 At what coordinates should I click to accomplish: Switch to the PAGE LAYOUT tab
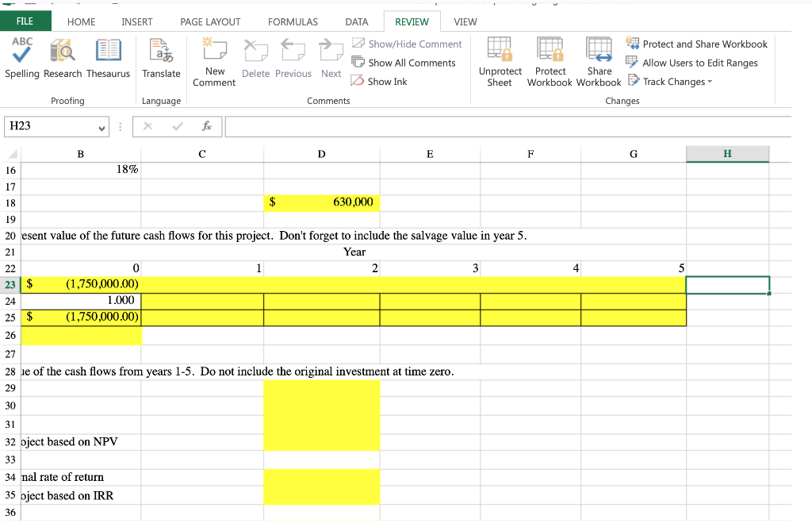pyautogui.click(x=210, y=21)
